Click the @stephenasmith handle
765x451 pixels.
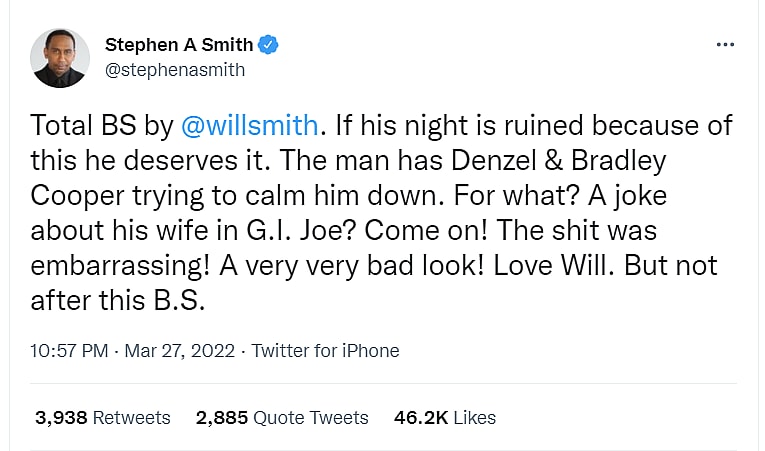(174, 70)
